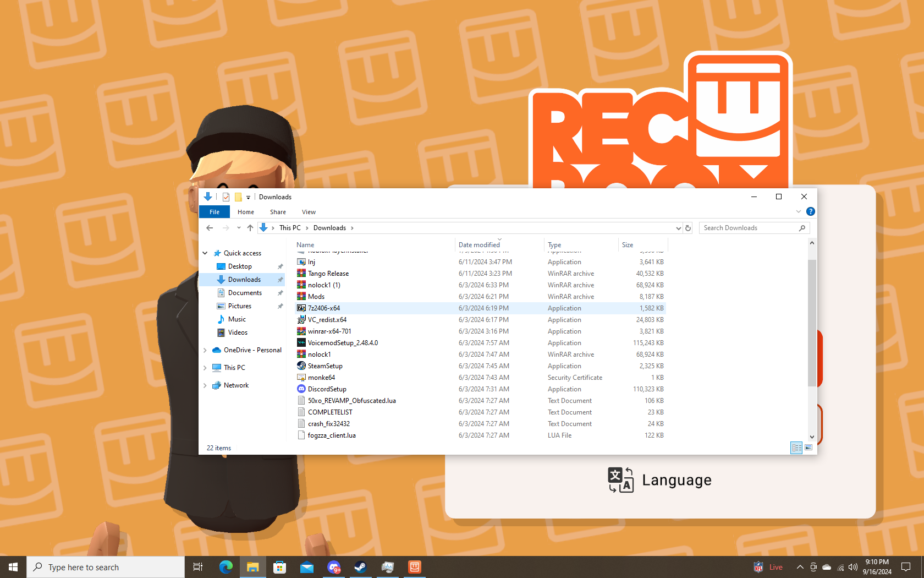Switch to the View ribbon tab
This screenshot has width=924, height=578.
pyautogui.click(x=309, y=212)
